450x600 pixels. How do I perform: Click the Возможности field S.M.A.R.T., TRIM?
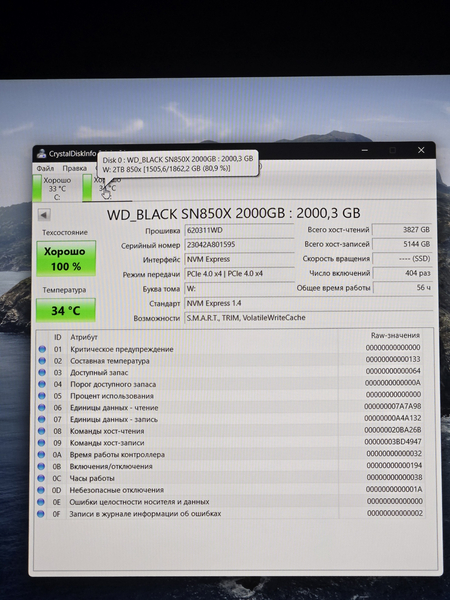point(308,318)
